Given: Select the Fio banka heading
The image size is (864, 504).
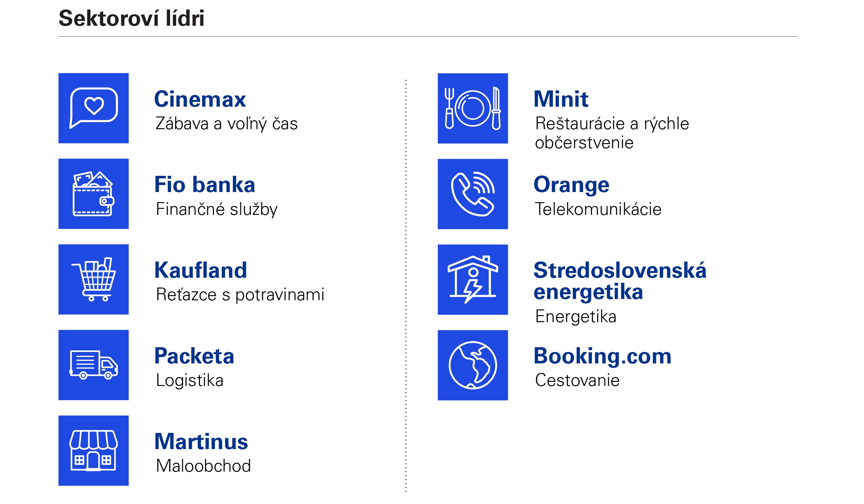Looking at the screenshot, I should [205, 184].
